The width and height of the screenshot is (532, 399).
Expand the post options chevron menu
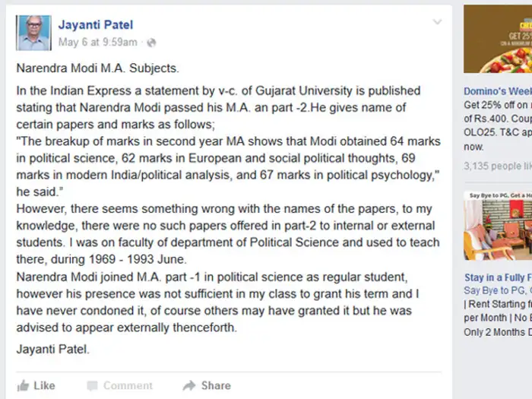(x=437, y=22)
